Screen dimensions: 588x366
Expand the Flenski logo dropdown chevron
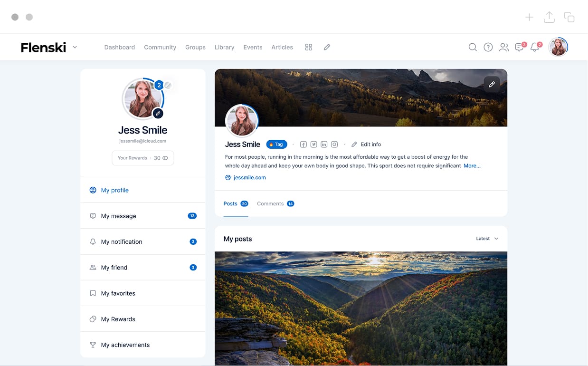tap(75, 47)
